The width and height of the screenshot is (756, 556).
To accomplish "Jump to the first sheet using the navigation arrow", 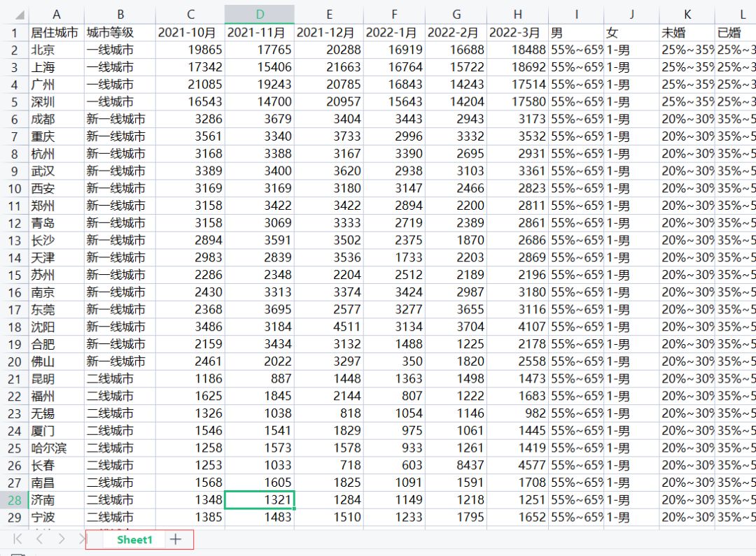I will point(17,539).
